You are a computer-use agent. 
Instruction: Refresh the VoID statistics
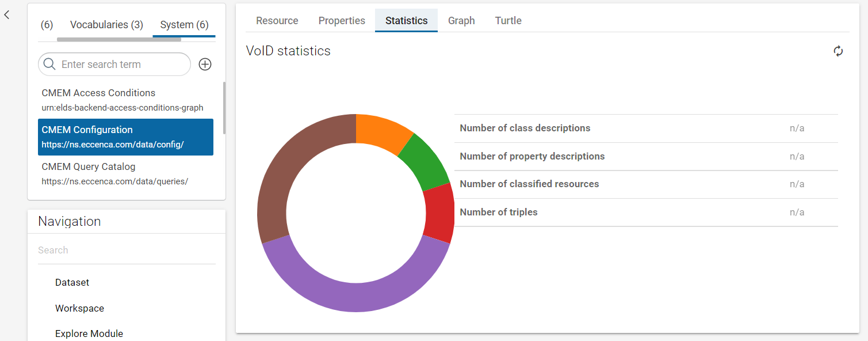click(838, 51)
